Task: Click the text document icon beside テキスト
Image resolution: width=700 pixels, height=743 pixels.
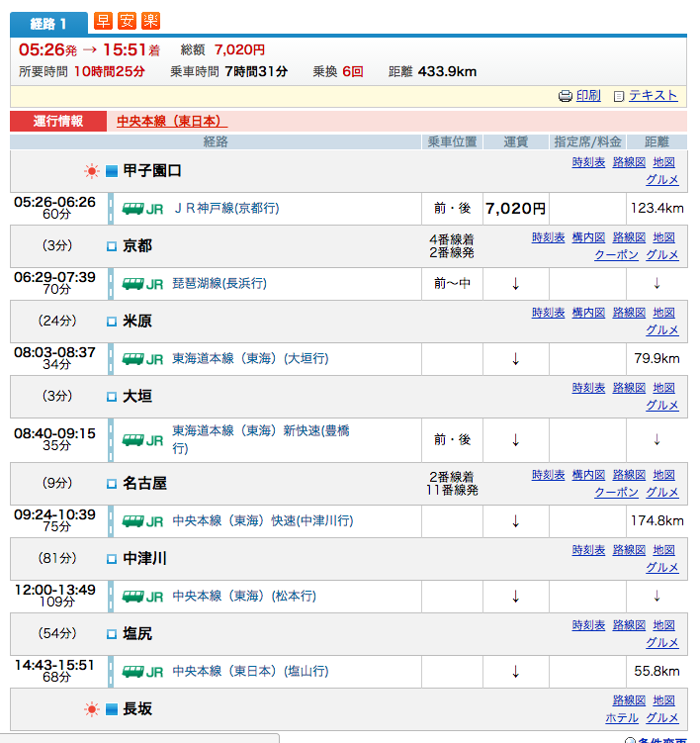Action: click(x=619, y=96)
